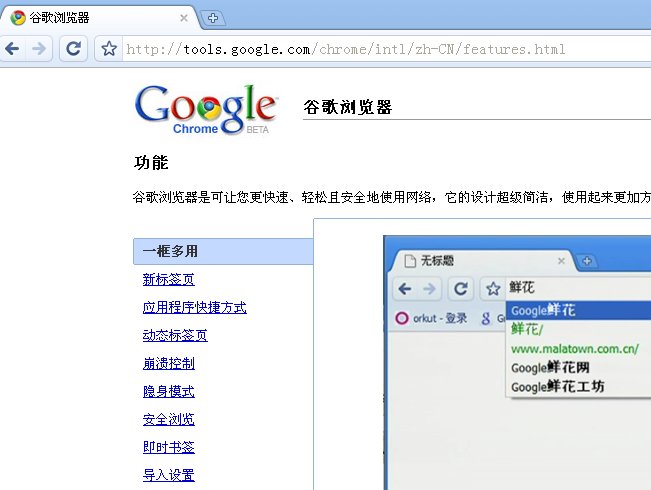Screen dimensions: 651x490
Task: Click the browser Forward arrow button
Action: [39, 49]
